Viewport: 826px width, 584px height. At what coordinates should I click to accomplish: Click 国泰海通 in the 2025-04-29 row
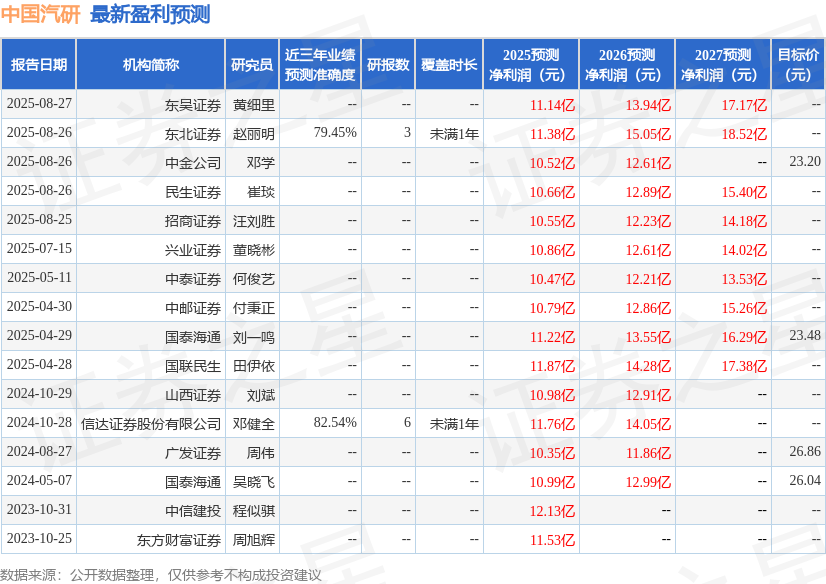(x=193, y=336)
